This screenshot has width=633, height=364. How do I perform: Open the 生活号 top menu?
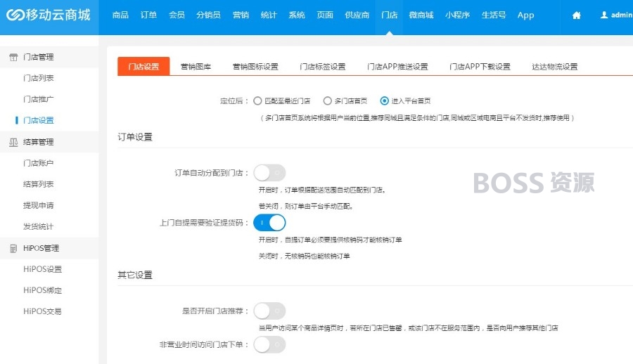coord(494,15)
